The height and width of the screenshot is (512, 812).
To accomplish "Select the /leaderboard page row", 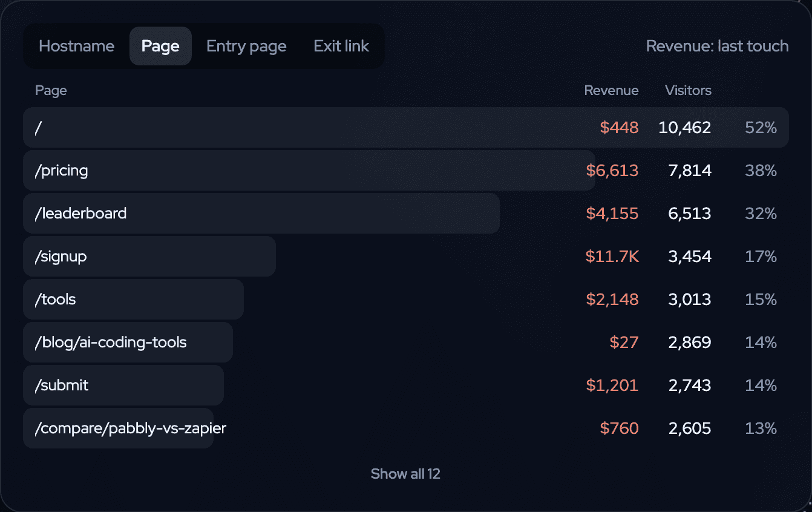I will (406, 214).
